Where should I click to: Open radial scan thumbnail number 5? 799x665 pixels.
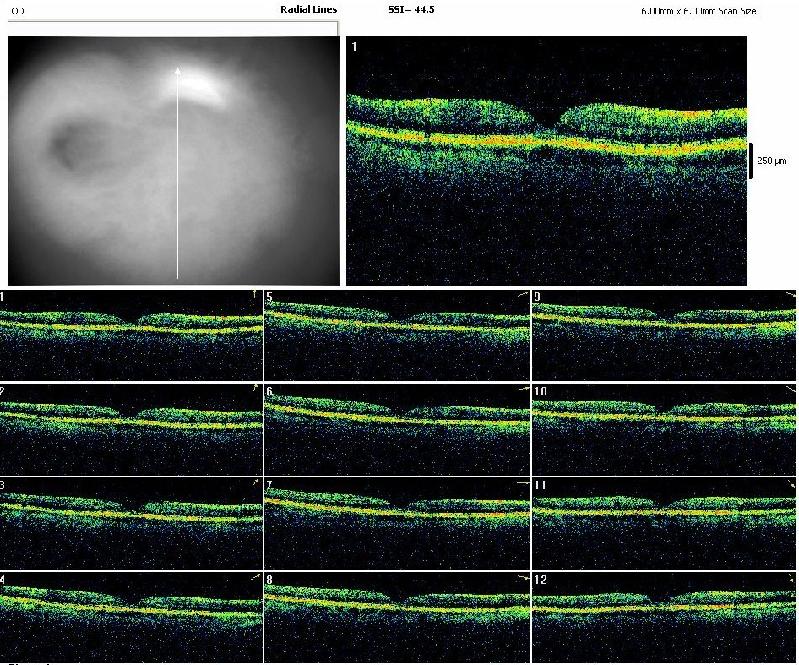(x=397, y=335)
